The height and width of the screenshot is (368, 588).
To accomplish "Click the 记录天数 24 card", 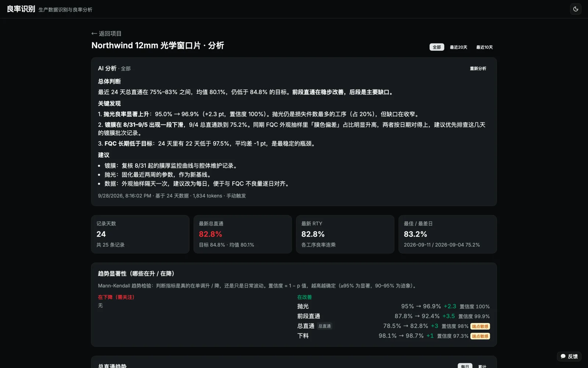I will pos(140,234).
